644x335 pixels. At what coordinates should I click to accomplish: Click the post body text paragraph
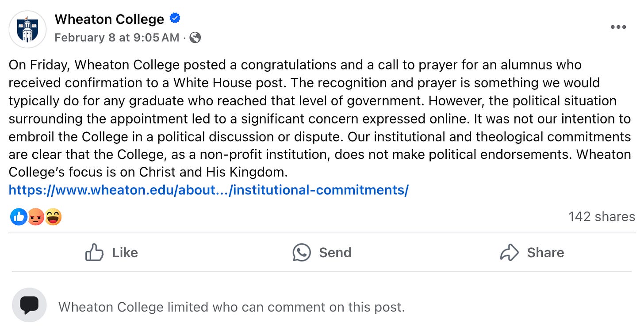tap(320, 118)
